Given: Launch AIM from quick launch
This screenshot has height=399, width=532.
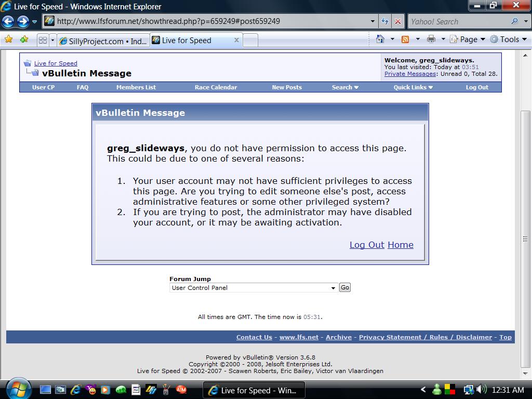Looking at the screenshot, I should tap(181, 390).
